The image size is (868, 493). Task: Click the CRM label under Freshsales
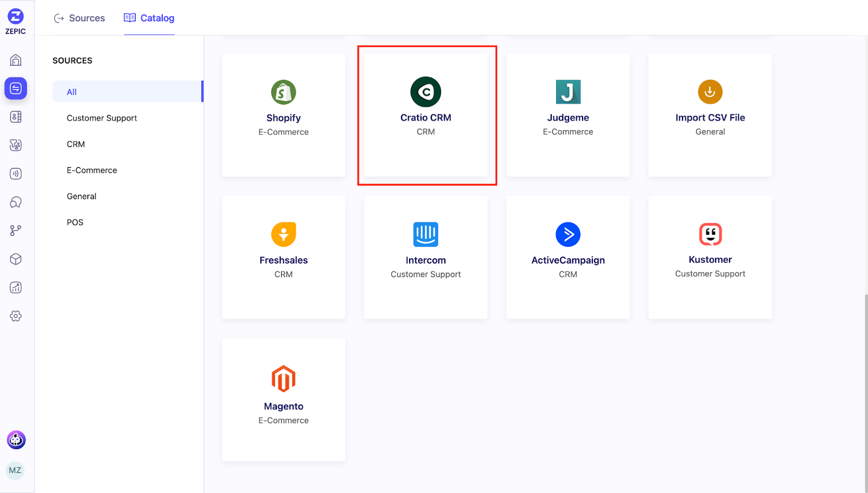(283, 274)
